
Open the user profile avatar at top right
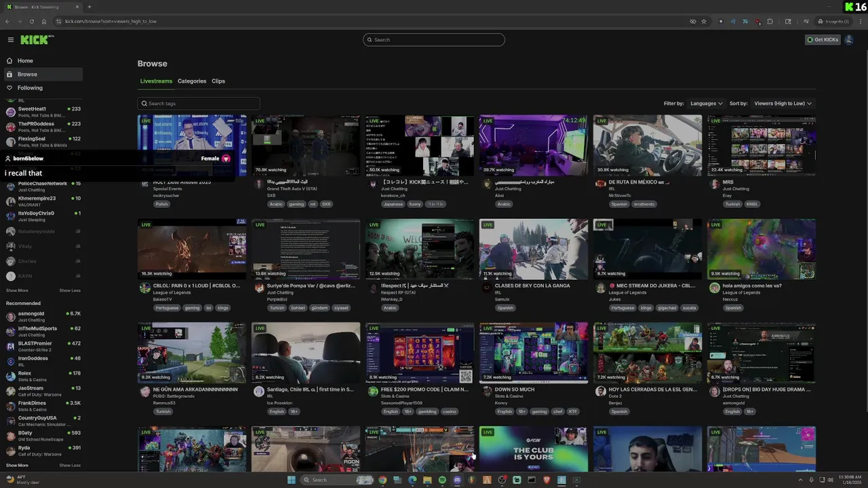pyautogui.click(x=849, y=40)
